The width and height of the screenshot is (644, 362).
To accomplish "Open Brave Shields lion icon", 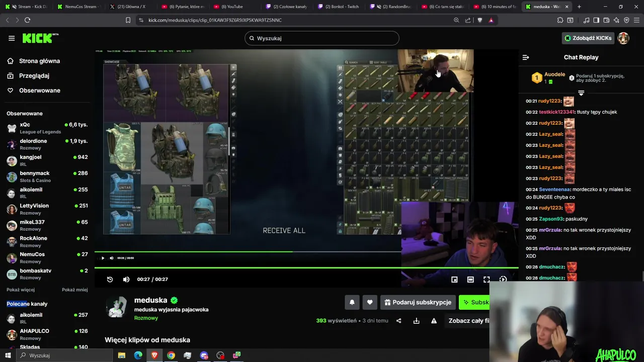I will tap(479, 20).
